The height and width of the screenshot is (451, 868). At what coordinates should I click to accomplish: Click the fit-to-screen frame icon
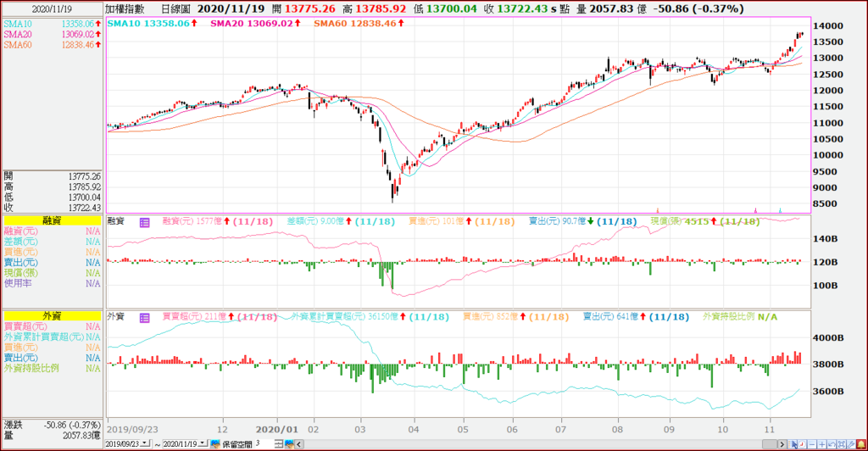pyautogui.click(x=842, y=444)
